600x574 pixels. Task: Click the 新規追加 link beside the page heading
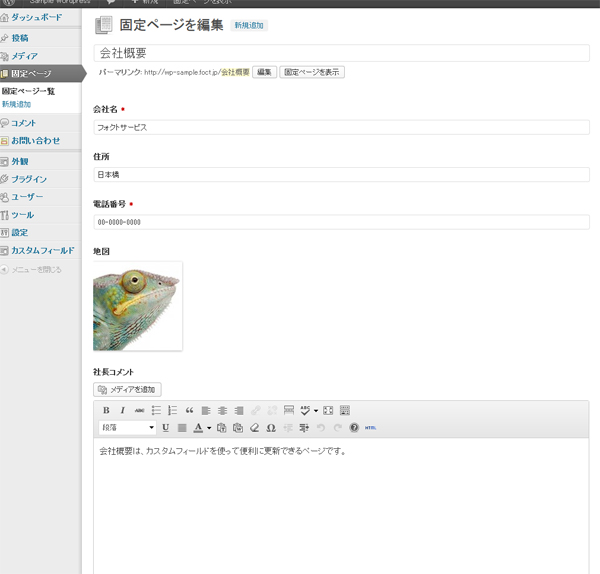249,25
